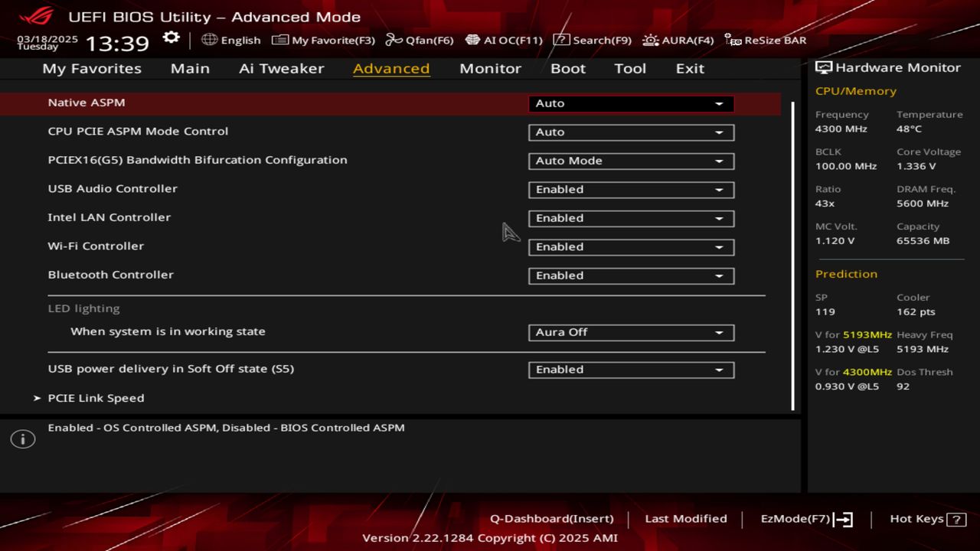
Task: Open settings via the gear icon
Action: pos(171,38)
